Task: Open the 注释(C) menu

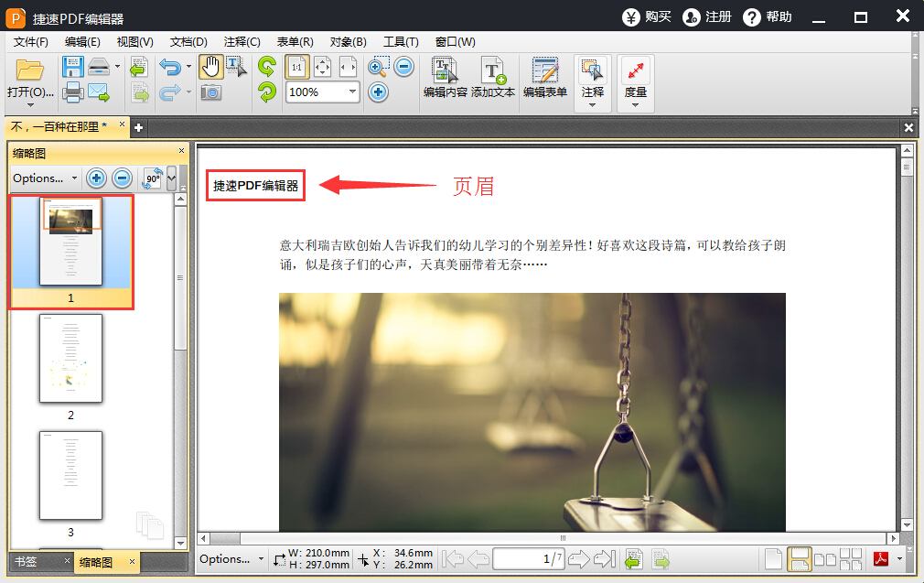Action: tap(242, 42)
